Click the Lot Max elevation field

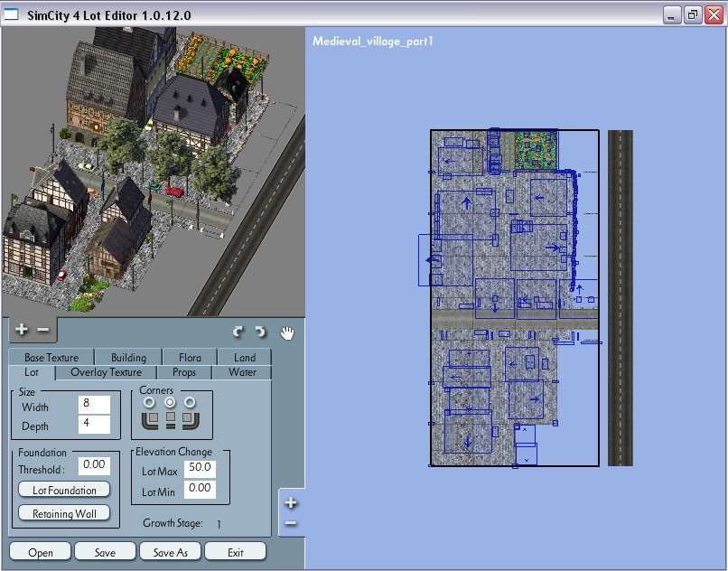tap(200, 469)
